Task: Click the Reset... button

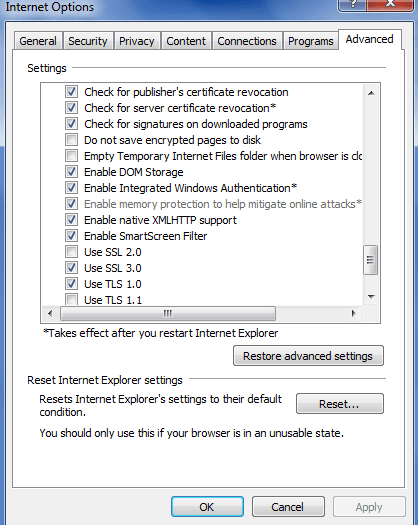Action: pyautogui.click(x=340, y=404)
